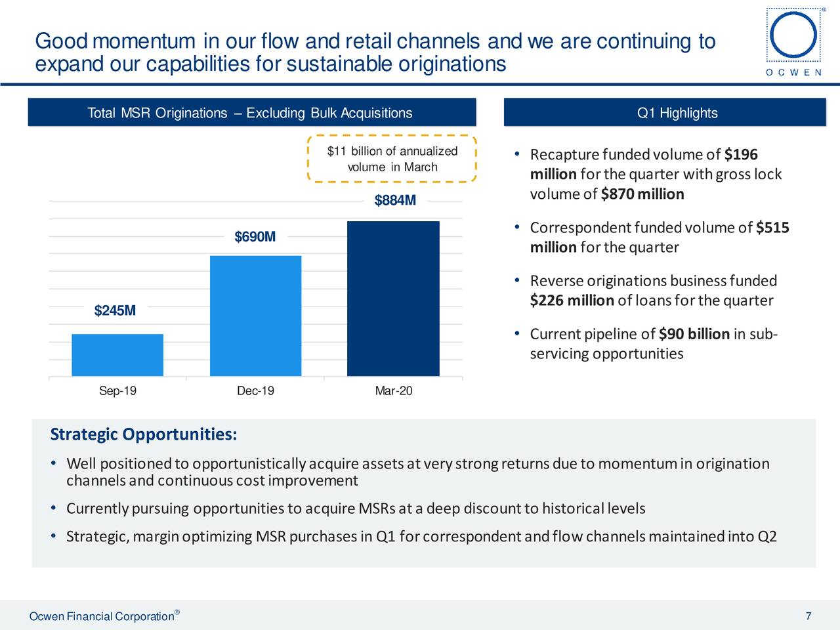Click the Dec-19 axis label
Image resolution: width=840 pixels, height=630 pixels.
point(255,391)
